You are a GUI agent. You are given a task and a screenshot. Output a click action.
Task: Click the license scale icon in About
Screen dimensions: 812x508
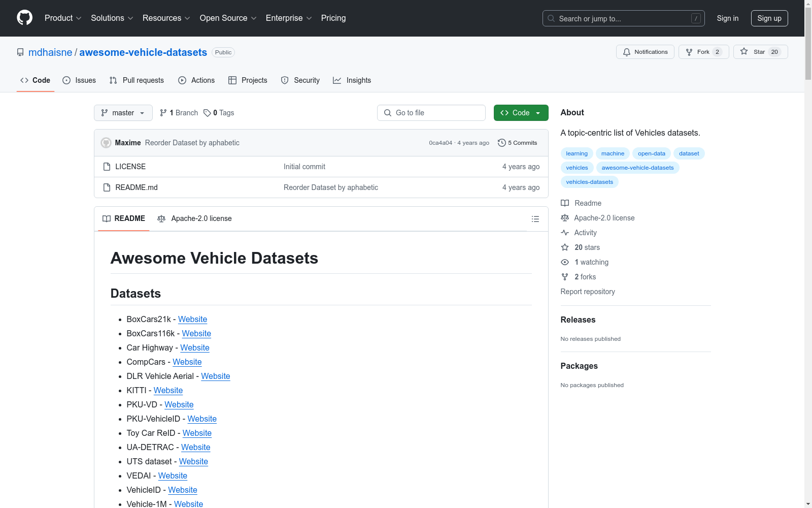(565, 218)
